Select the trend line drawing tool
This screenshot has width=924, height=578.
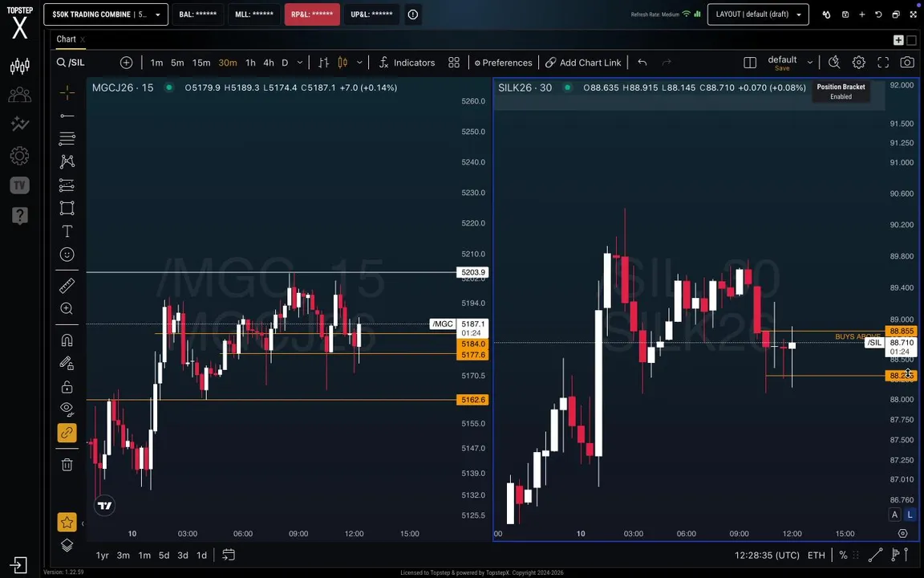pos(67,116)
